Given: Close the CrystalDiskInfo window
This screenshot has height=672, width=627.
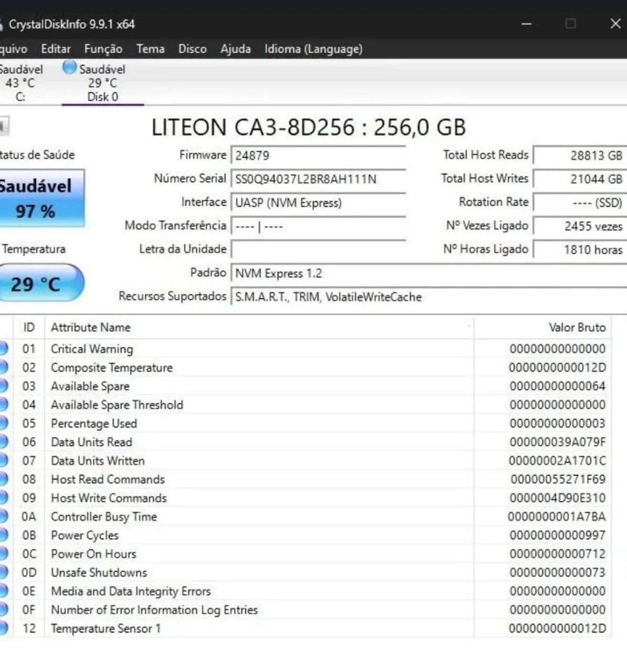Looking at the screenshot, I should 615,24.
